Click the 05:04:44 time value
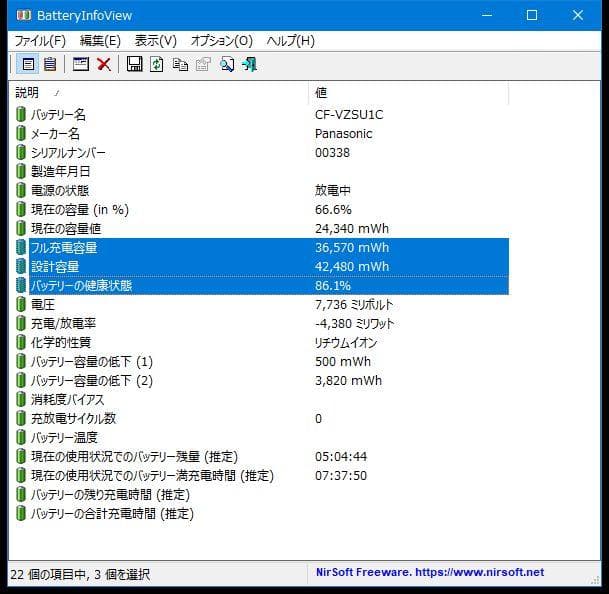This screenshot has width=609, height=594. (341, 456)
